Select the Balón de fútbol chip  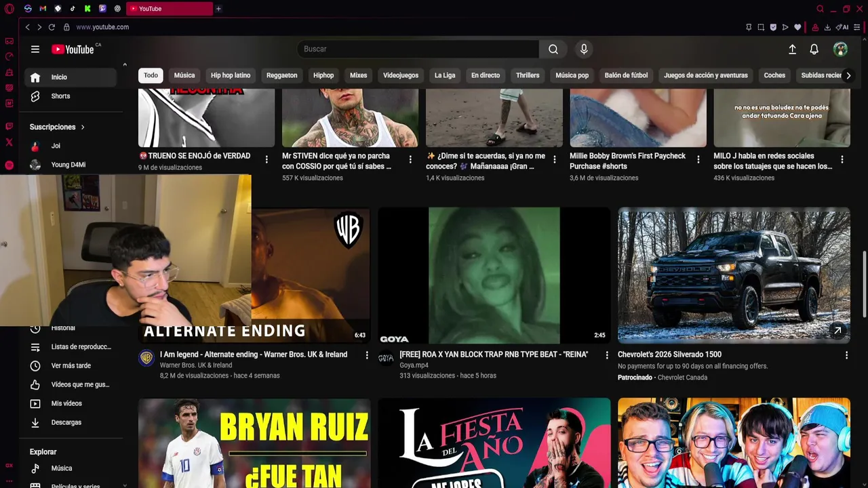tap(626, 75)
